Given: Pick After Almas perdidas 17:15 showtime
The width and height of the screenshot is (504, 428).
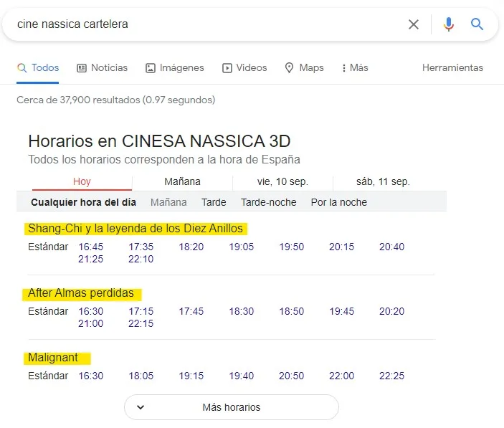Looking at the screenshot, I should tap(141, 311).
